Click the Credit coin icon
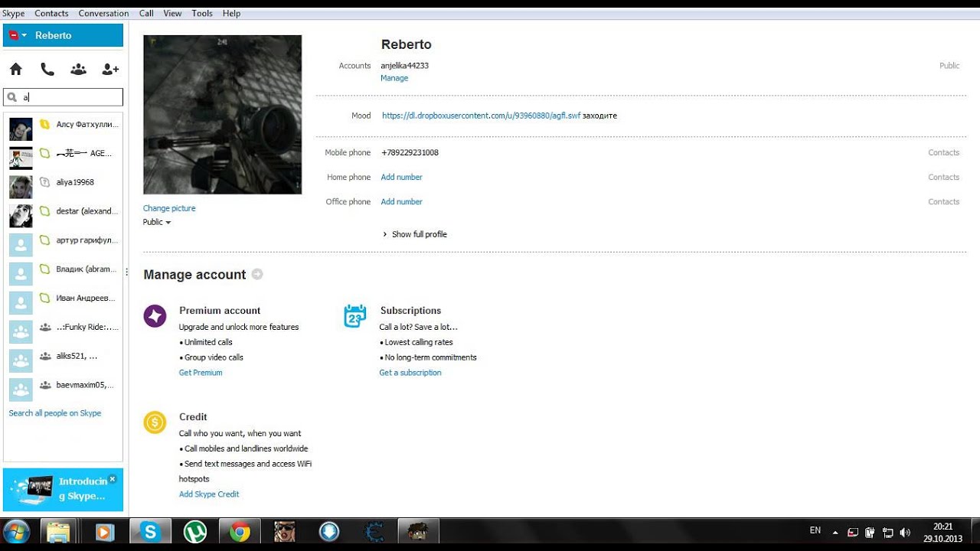The height and width of the screenshot is (551, 980). 155,422
